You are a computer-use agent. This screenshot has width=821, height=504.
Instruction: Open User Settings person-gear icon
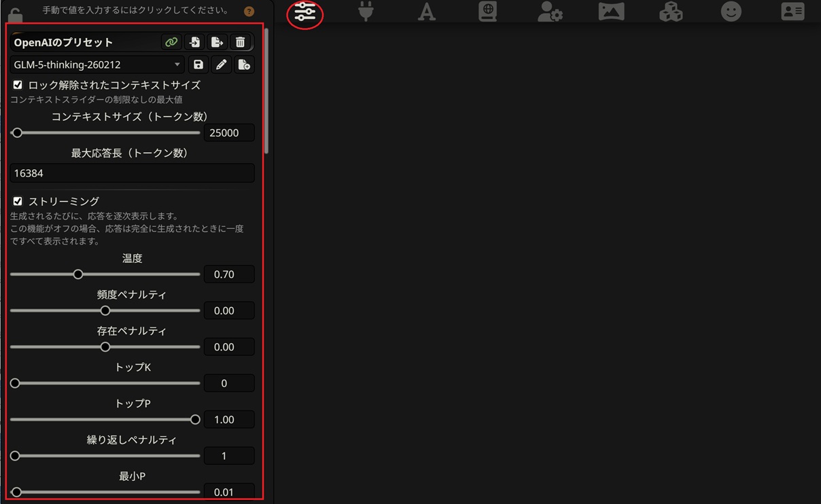(x=549, y=12)
